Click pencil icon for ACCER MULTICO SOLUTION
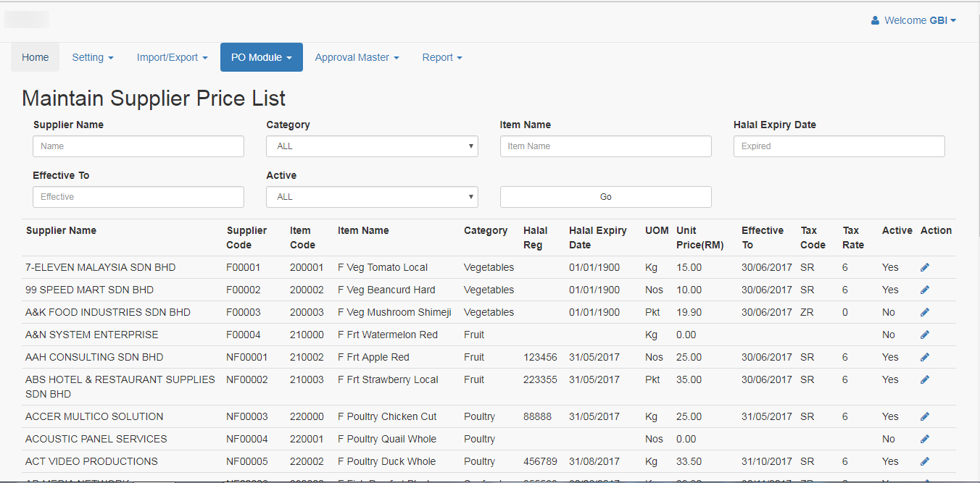 925,416
